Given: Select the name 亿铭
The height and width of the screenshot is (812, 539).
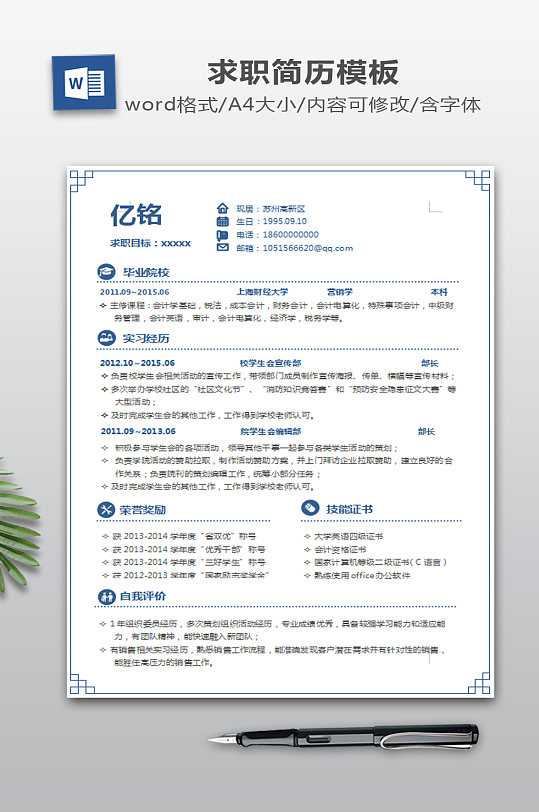Looking at the screenshot, I should (x=136, y=214).
